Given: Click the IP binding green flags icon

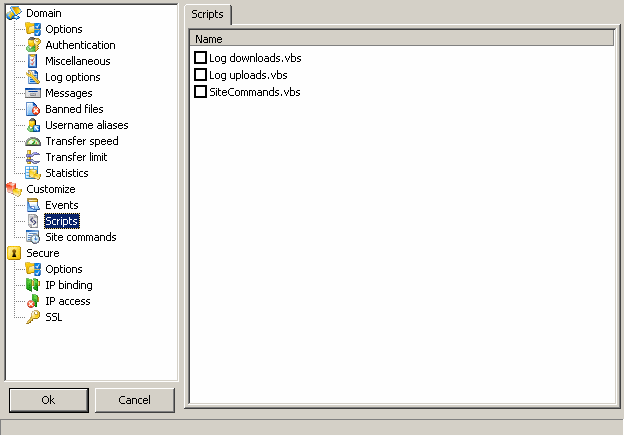Looking at the screenshot, I should (33, 285).
